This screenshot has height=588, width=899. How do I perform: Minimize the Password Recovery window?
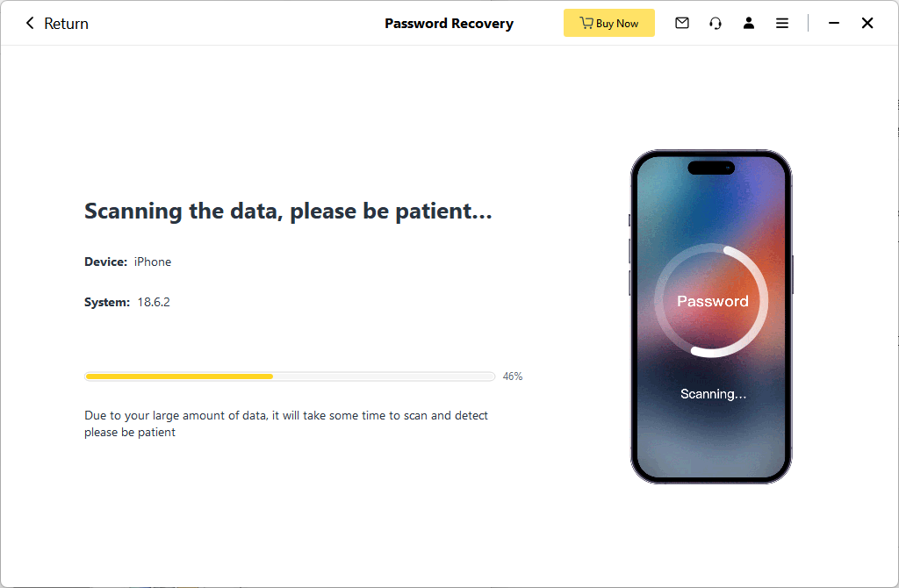(834, 24)
